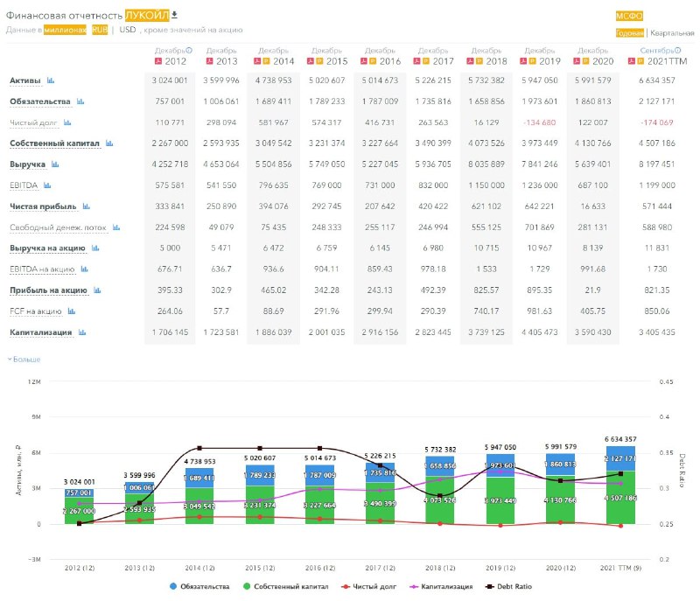
Task: Download the ЛУКОЙЛ financial report
Action: tap(174, 15)
